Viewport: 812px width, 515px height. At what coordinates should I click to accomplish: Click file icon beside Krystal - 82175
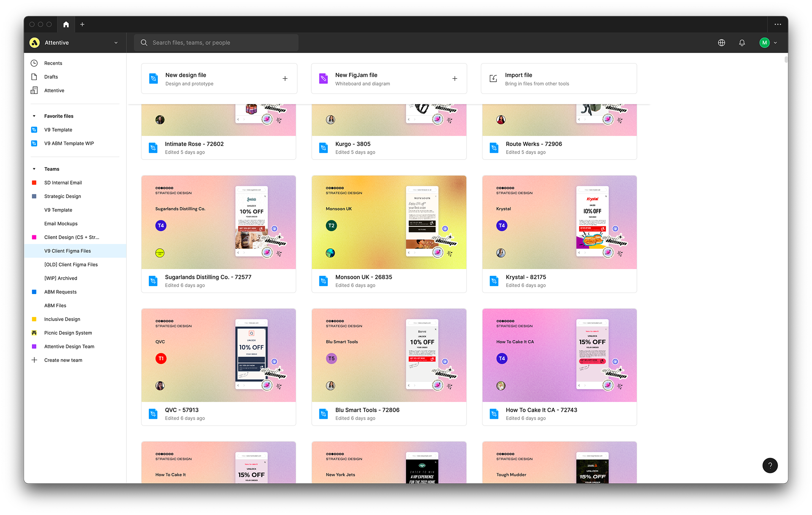click(494, 281)
